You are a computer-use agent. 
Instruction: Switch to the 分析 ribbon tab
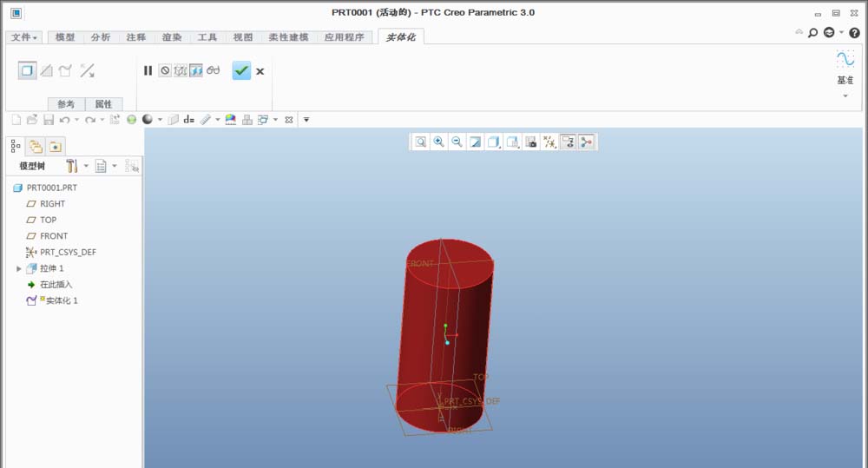100,37
